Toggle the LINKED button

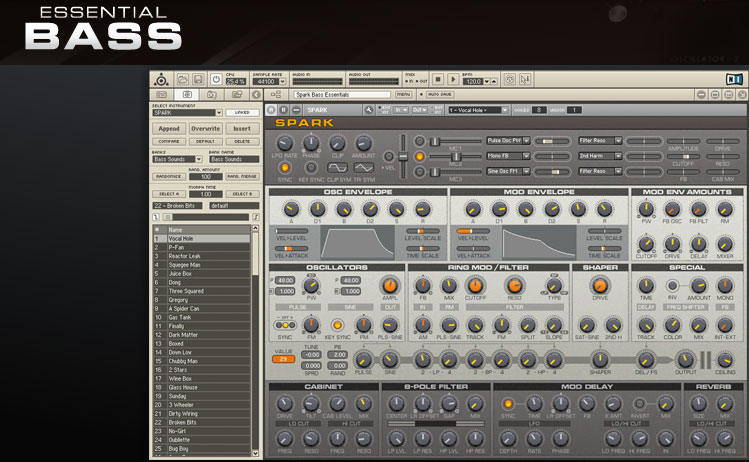pos(242,113)
